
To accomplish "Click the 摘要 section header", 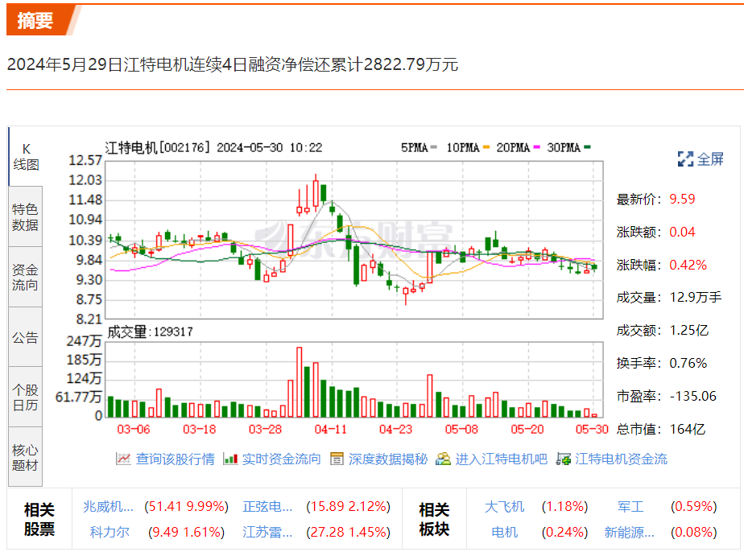I will [35, 20].
